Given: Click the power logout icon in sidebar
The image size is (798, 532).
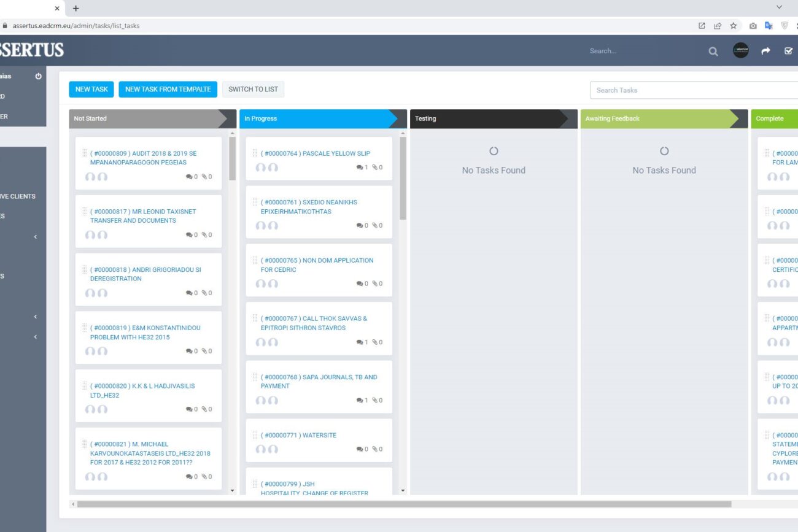Looking at the screenshot, I should [38, 77].
